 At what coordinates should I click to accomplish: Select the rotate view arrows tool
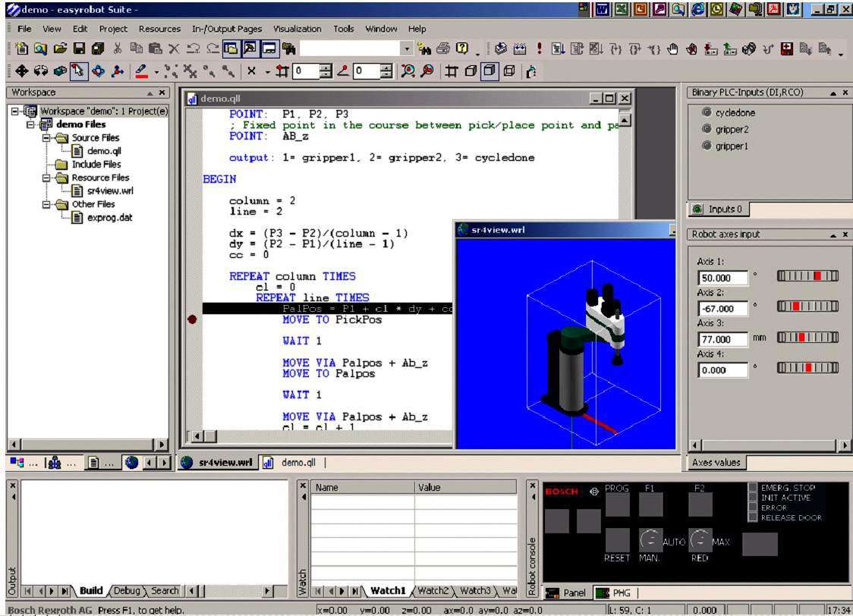41,71
